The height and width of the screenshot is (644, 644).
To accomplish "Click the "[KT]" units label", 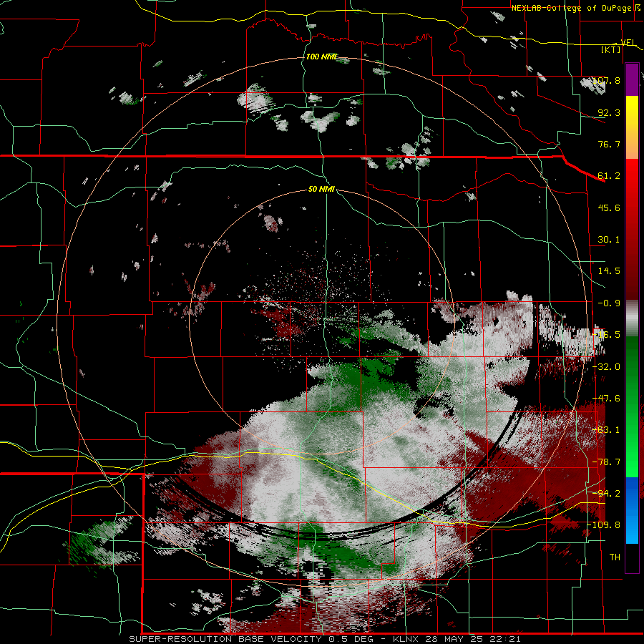I will coord(611,49).
